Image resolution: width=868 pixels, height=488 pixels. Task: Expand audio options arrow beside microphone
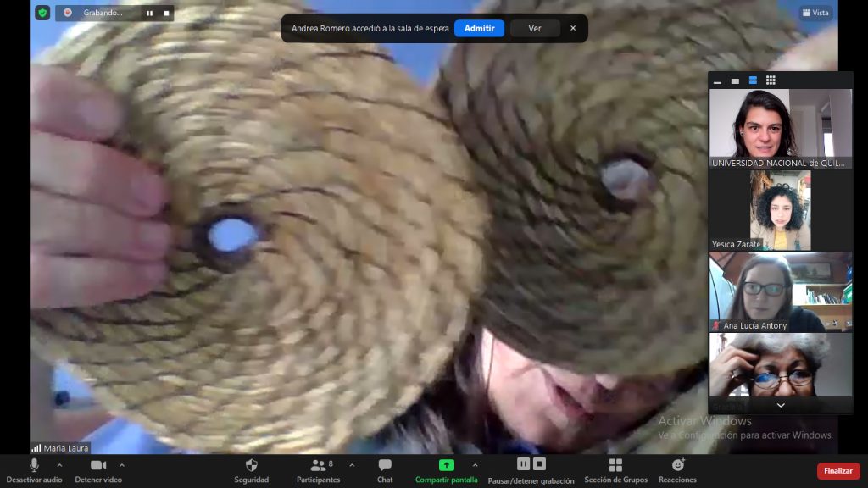(x=59, y=465)
